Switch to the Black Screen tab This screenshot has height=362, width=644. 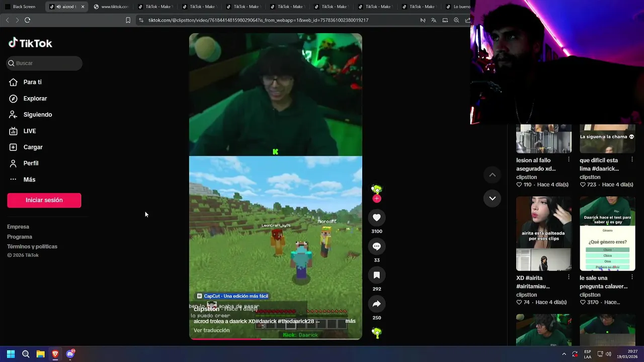click(x=24, y=7)
